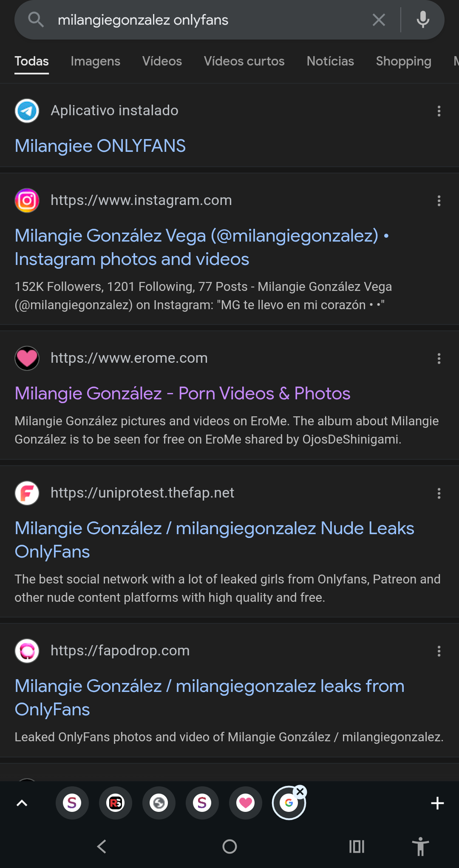Open options menu for the Instagram result

439,201
